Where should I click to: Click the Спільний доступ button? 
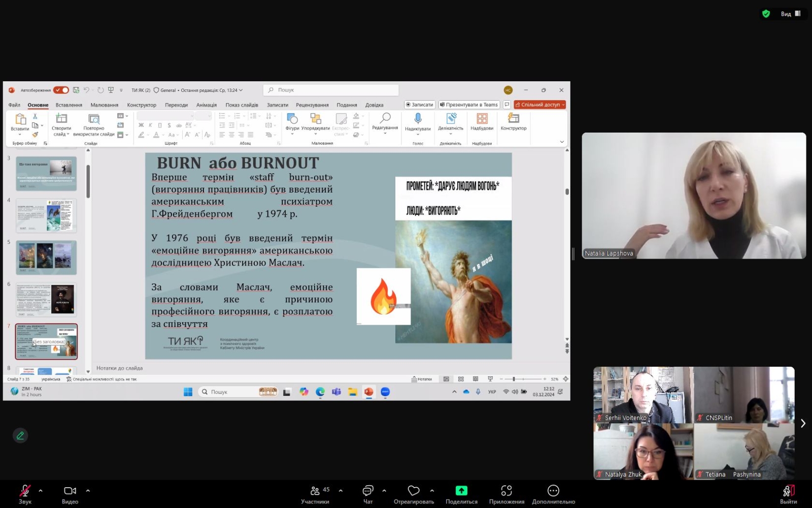(x=540, y=105)
